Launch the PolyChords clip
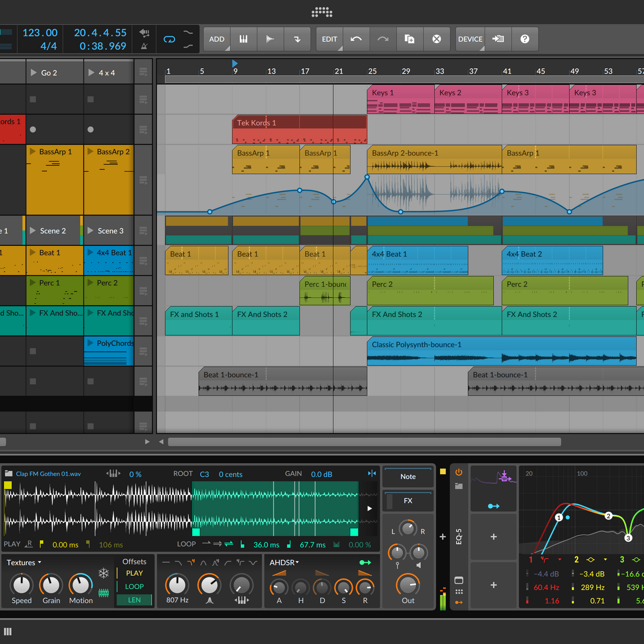 tap(90, 343)
